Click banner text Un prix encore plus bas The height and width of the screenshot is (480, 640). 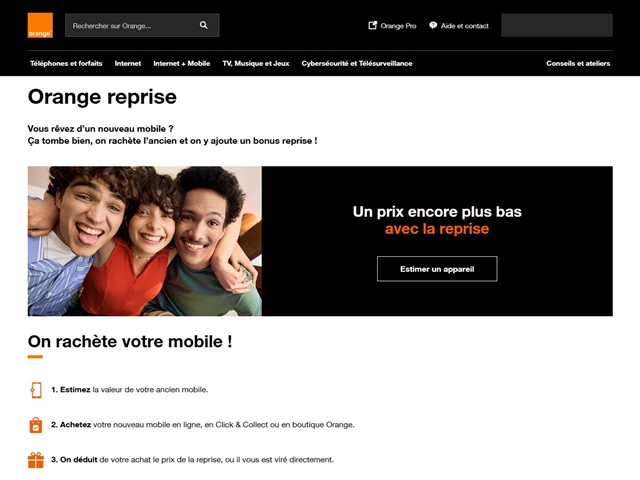(x=437, y=212)
